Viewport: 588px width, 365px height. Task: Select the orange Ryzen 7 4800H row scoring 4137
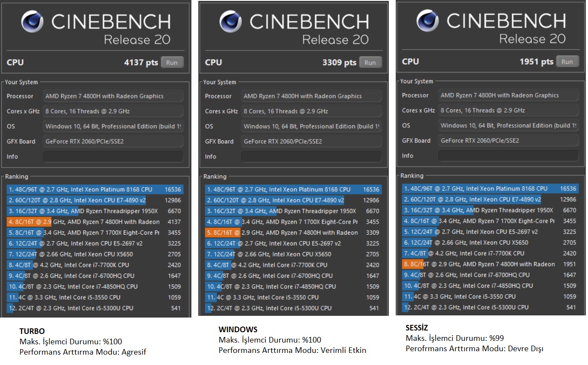coord(95,222)
